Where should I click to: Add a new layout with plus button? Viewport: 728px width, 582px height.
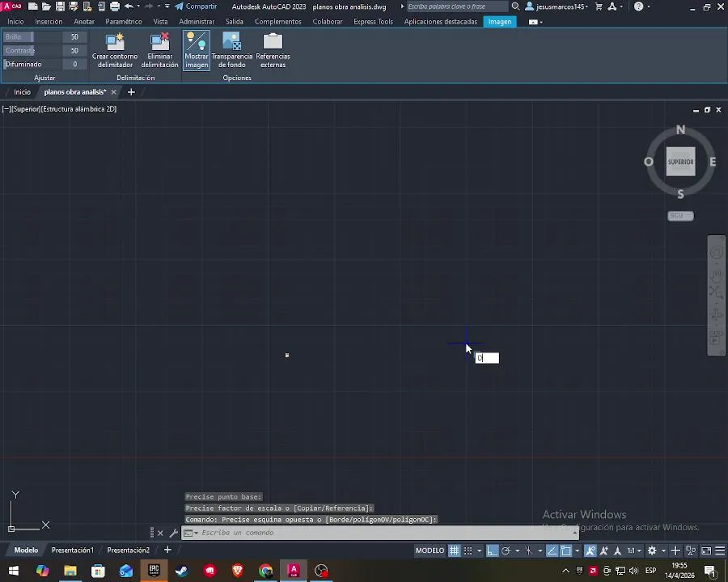(167, 550)
